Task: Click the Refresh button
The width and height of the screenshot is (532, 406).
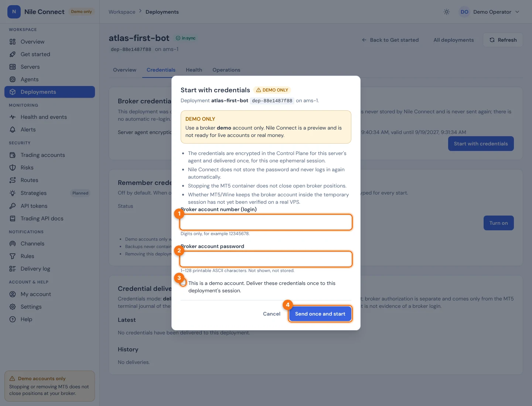Action: point(503,40)
